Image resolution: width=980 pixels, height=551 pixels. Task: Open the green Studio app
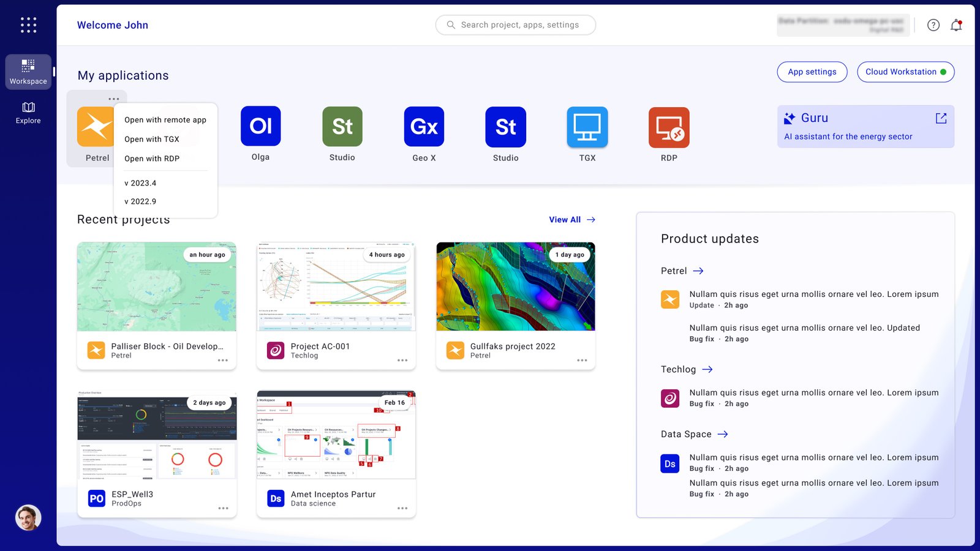pos(342,127)
